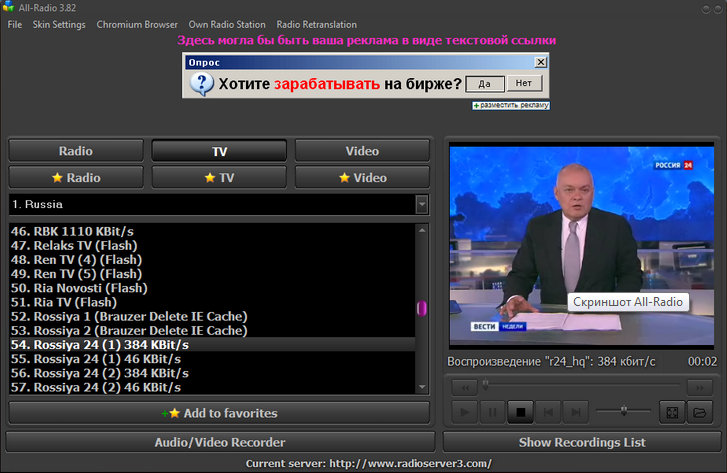Stop playback with the square Stop button

(x=521, y=412)
